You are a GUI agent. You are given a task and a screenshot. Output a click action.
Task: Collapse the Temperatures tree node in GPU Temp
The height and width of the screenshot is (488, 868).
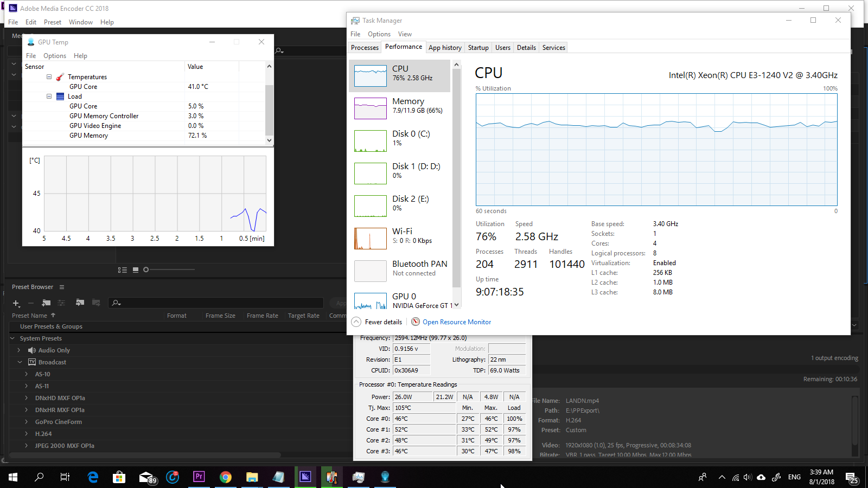point(49,77)
